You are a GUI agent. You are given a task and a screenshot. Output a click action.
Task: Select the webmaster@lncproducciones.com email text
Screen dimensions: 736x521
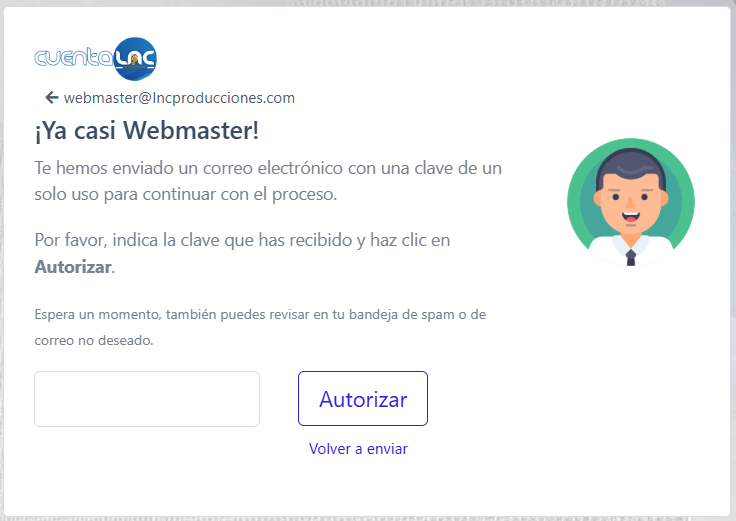point(179,98)
